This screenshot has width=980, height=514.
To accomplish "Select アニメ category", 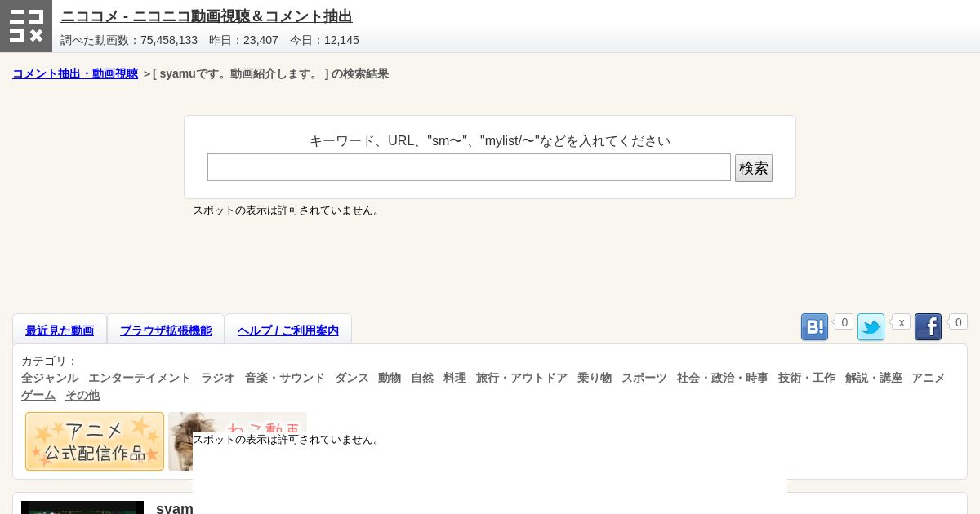I will [929, 378].
